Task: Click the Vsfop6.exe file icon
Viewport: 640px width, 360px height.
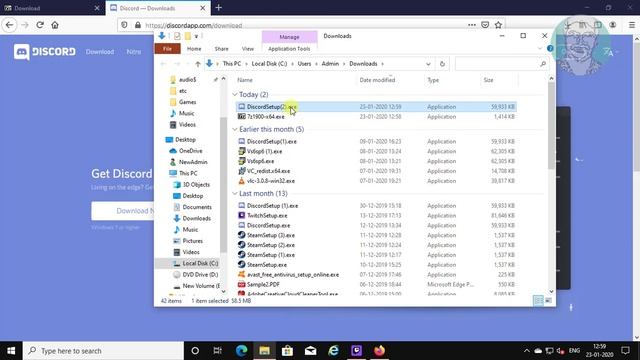Action: click(242, 161)
